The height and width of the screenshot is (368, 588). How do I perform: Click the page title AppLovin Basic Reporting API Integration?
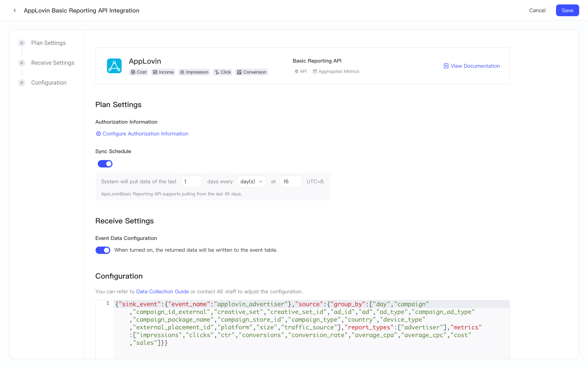[81, 10]
